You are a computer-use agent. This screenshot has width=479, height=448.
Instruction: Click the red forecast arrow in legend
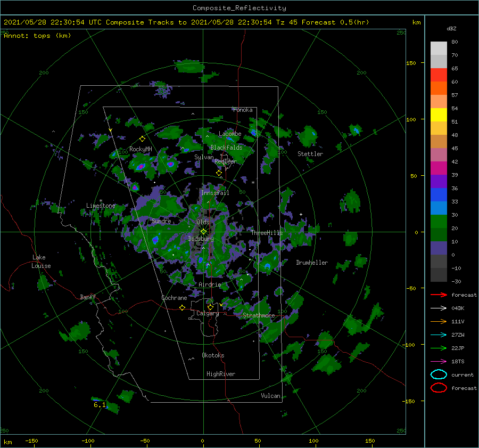coord(439,295)
